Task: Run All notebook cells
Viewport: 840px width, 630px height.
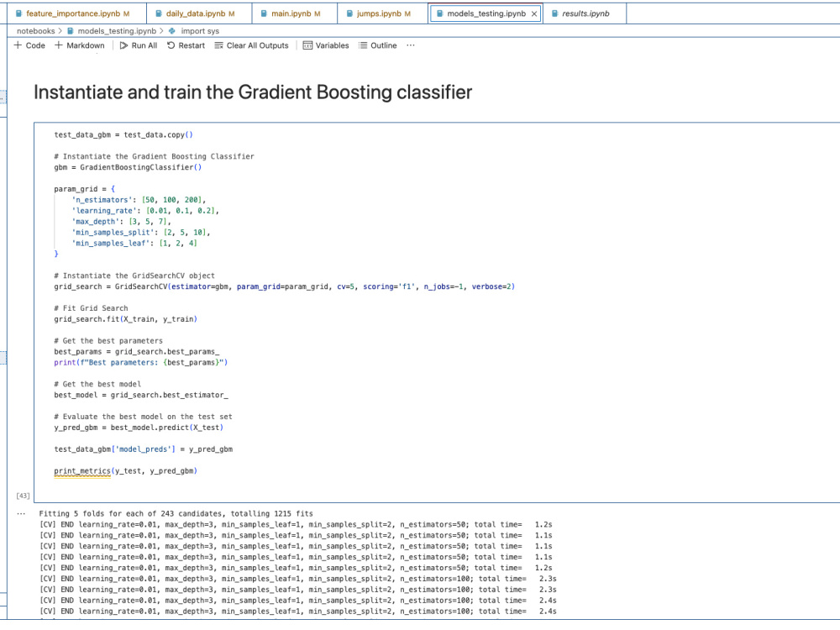Action: [139, 45]
